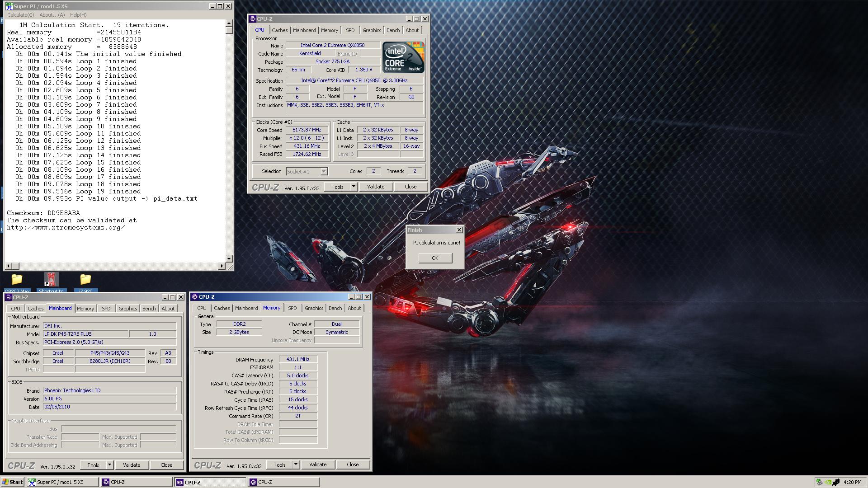Open Calculate menu in Super PI
Image resolution: width=868 pixels, height=488 pixels.
click(x=20, y=15)
